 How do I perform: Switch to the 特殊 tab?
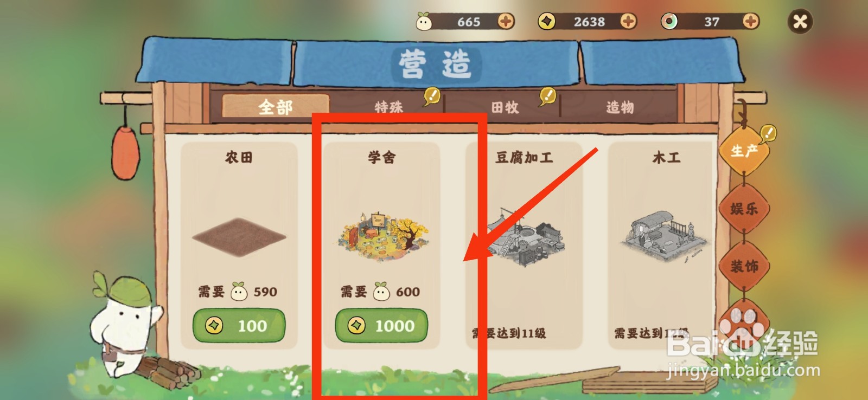tap(388, 107)
